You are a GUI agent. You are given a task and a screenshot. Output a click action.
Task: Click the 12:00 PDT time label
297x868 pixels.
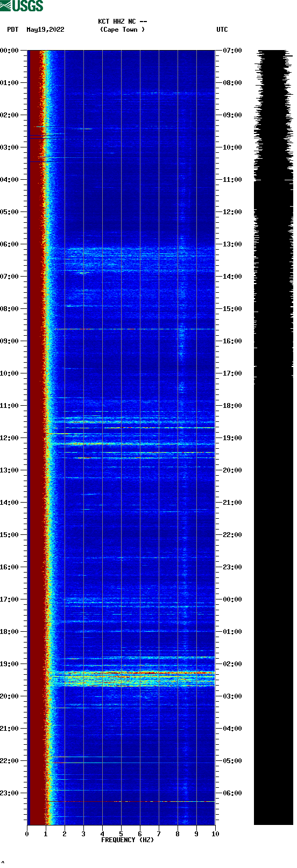[x=9, y=438]
